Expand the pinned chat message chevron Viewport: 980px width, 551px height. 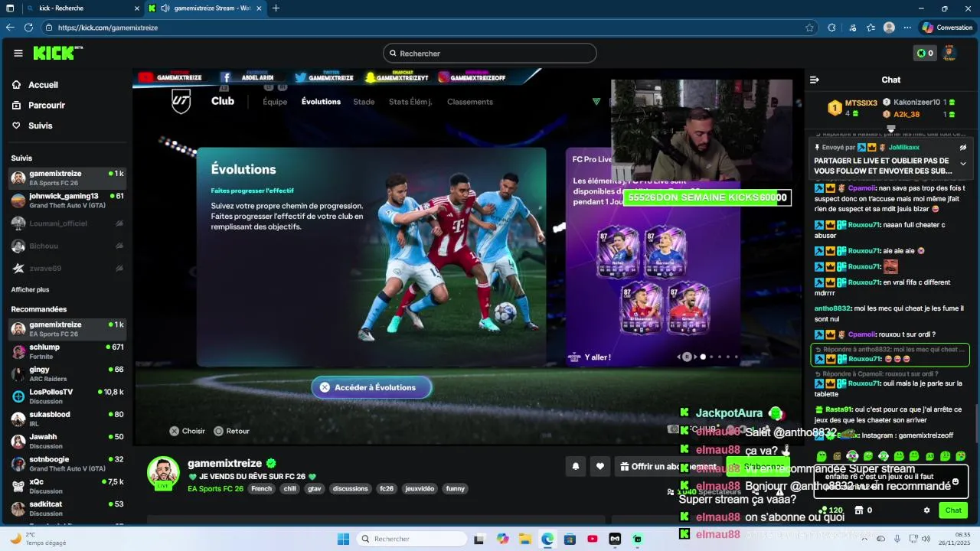[963, 164]
